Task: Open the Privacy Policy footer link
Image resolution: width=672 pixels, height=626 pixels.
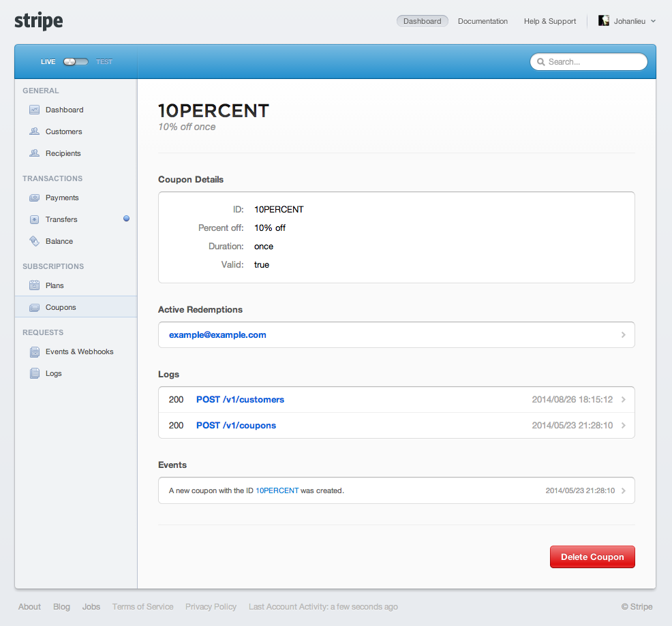Action: (211, 607)
